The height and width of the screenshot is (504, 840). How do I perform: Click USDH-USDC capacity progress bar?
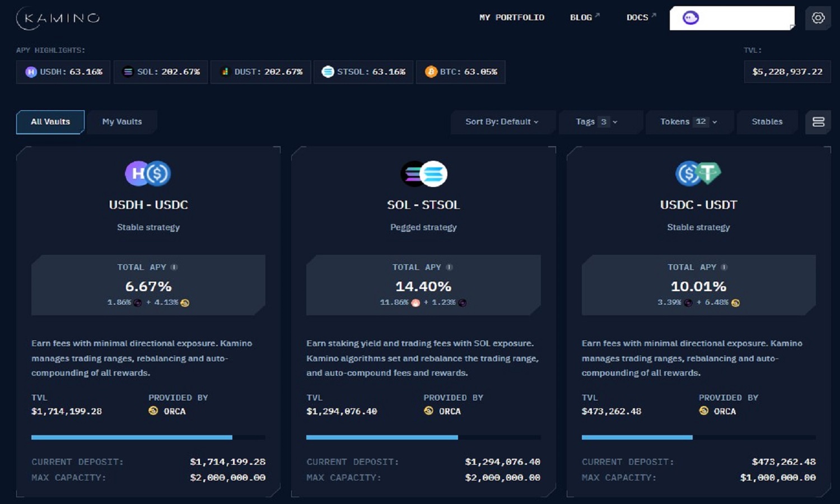(148, 437)
